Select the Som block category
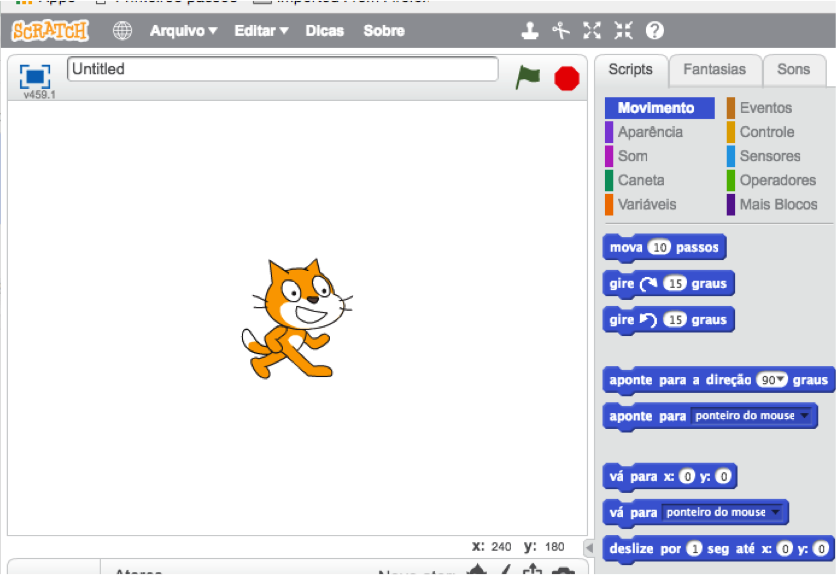This screenshot has width=836, height=575. (626, 156)
